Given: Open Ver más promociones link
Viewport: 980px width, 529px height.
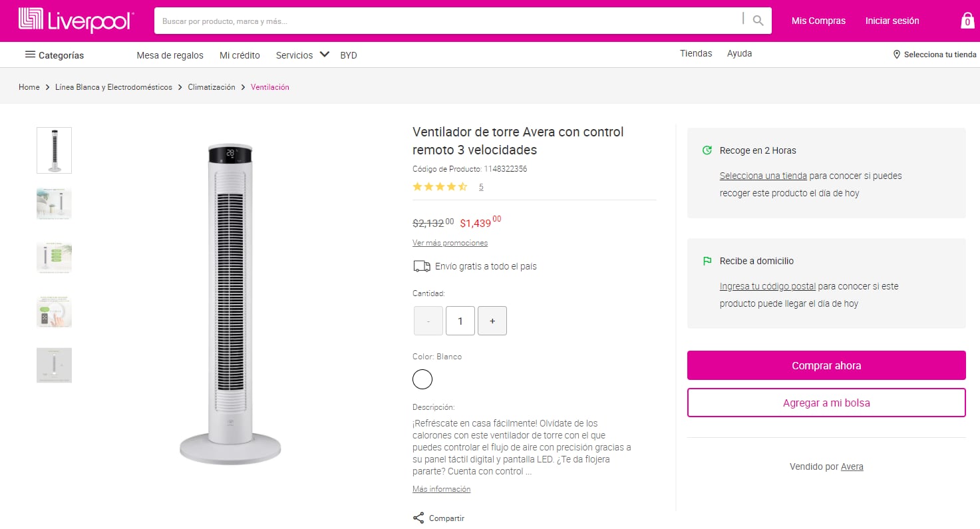Looking at the screenshot, I should pyautogui.click(x=450, y=243).
